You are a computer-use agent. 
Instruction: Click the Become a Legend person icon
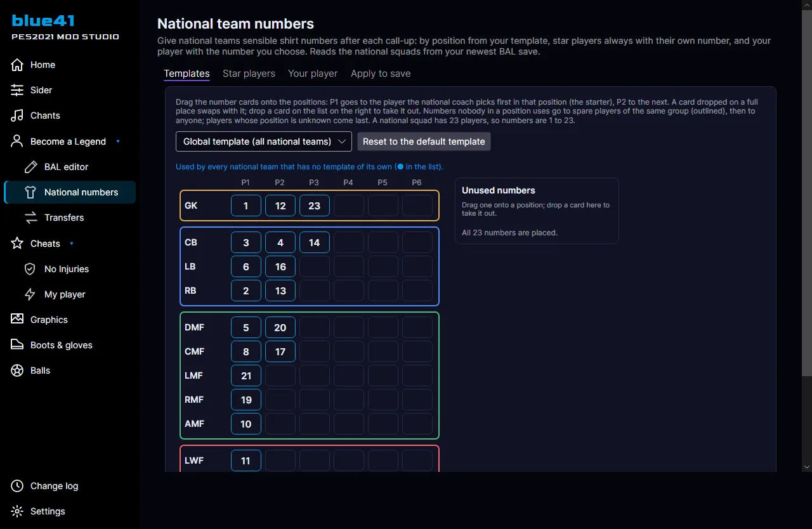tap(17, 141)
